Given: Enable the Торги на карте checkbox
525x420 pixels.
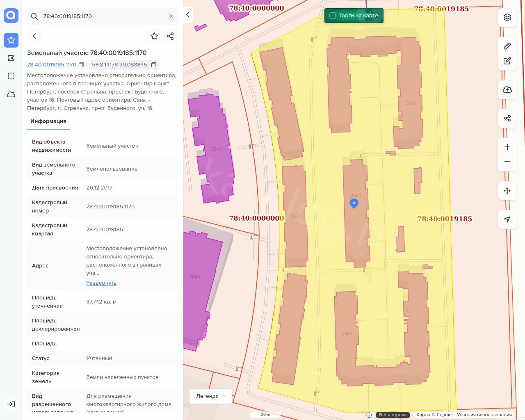Looking at the screenshot, I should click(333, 16).
